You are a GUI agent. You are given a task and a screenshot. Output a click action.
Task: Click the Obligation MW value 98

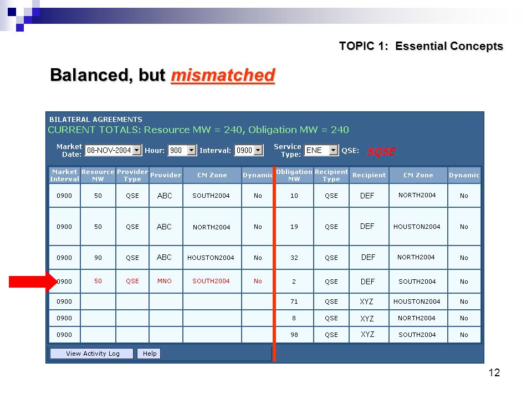click(x=294, y=335)
